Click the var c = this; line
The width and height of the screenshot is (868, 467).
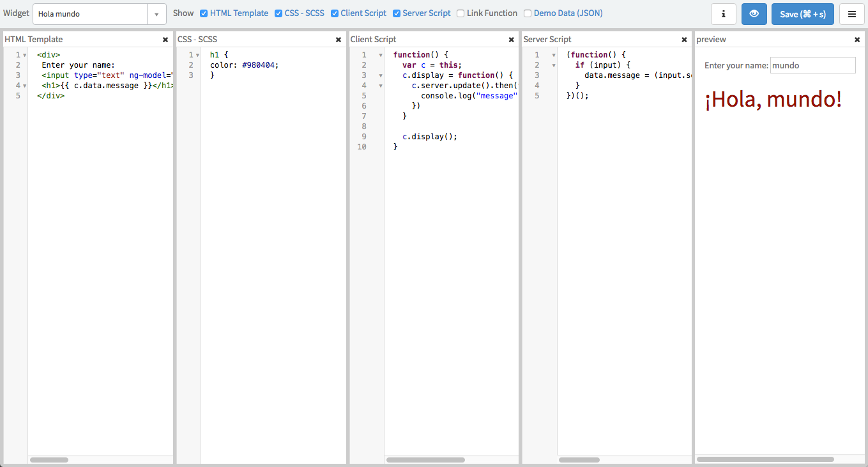click(432, 65)
